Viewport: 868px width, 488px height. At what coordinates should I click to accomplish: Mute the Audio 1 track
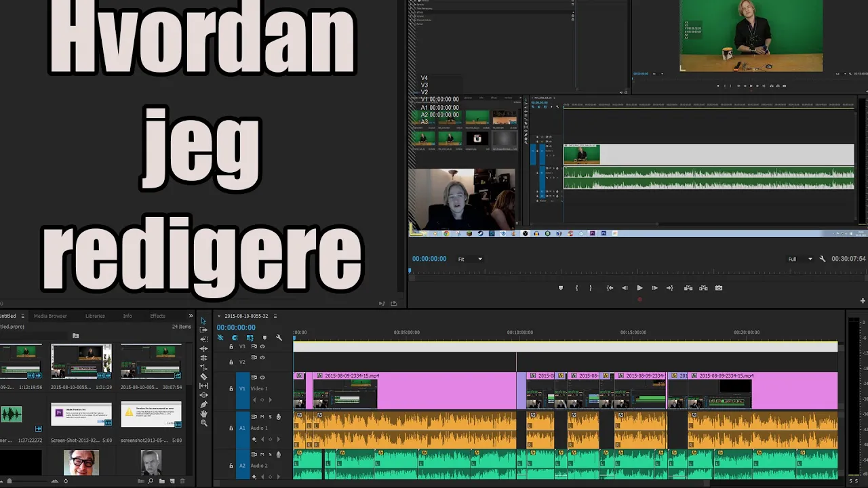(x=262, y=417)
